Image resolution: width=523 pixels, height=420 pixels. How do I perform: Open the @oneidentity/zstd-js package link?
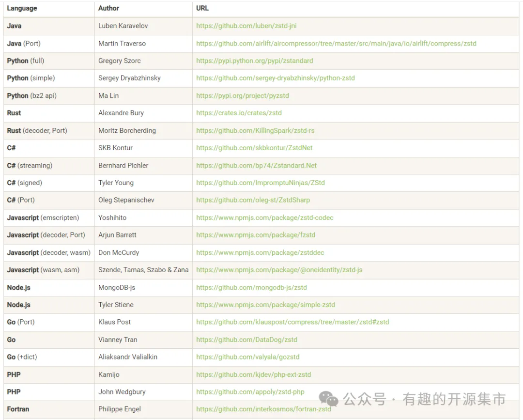[279, 270]
